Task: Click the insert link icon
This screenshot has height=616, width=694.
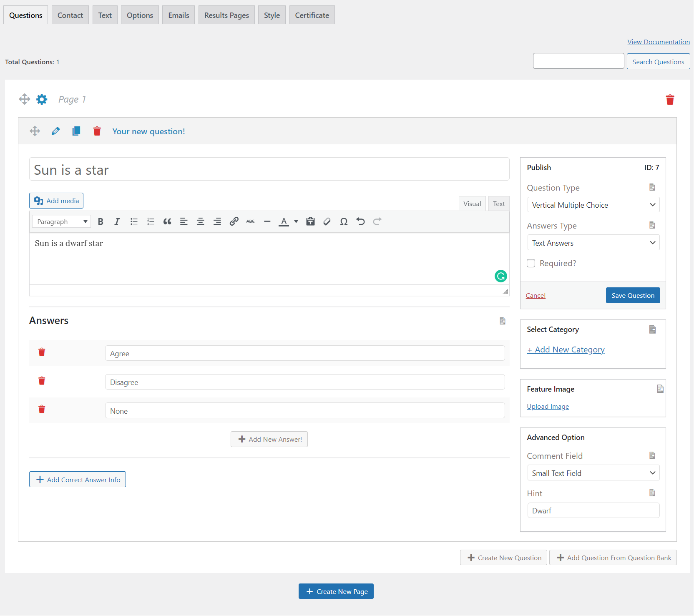Action: pyautogui.click(x=234, y=221)
